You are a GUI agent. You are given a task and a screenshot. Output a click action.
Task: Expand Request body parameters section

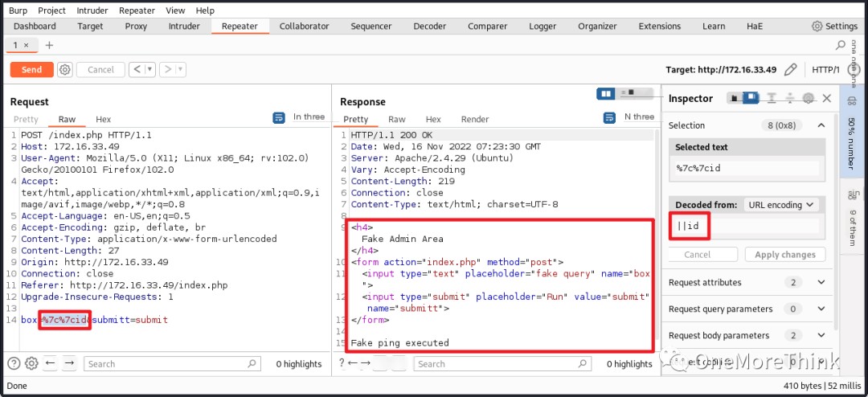tap(821, 336)
